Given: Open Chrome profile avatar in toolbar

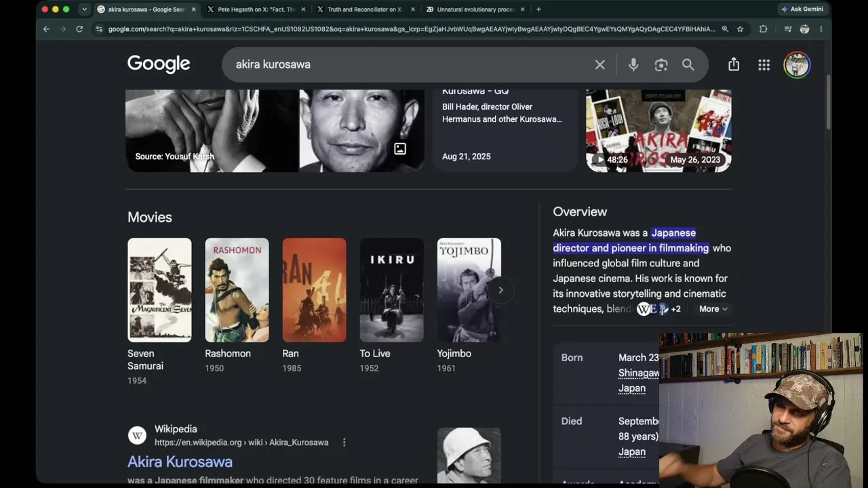Looking at the screenshot, I should click(804, 29).
